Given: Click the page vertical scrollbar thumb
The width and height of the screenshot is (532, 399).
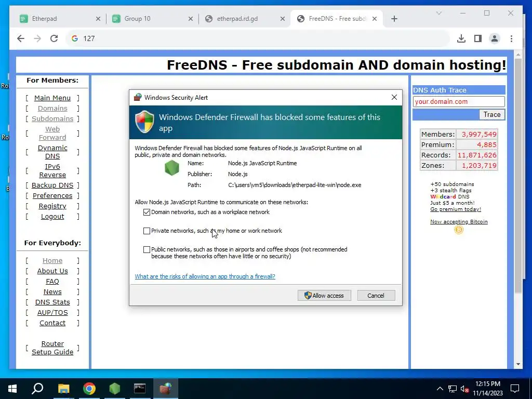Looking at the screenshot, I should pyautogui.click(x=518, y=176).
